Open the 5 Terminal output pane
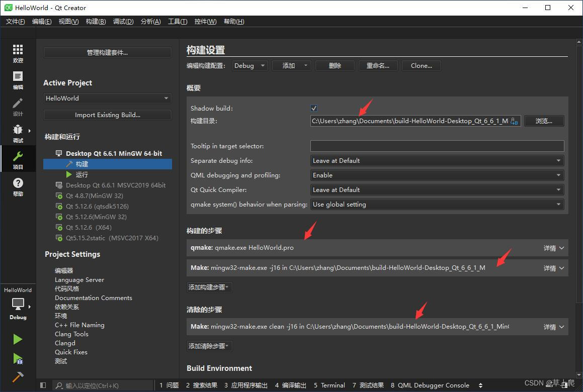The image size is (583, 392). (329, 385)
